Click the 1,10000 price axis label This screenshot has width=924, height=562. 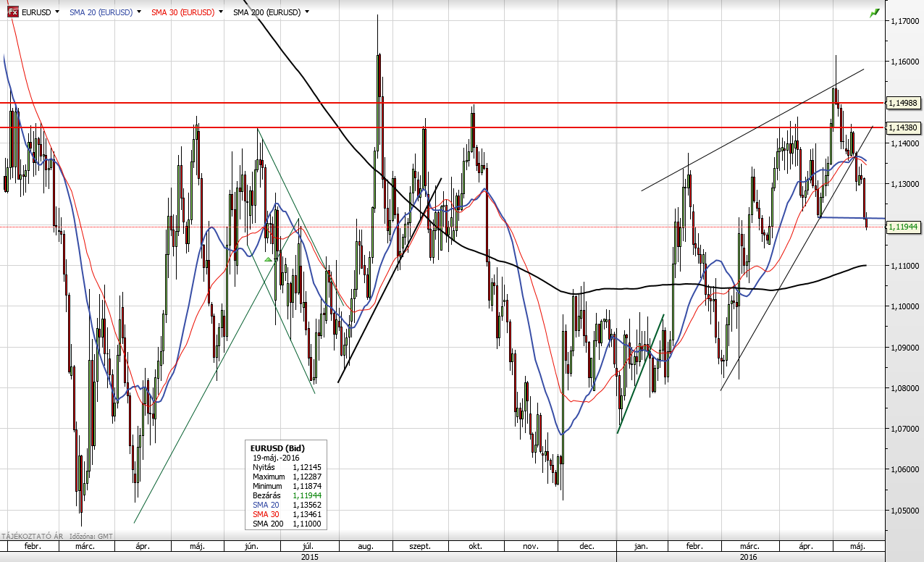pyautogui.click(x=904, y=307)
